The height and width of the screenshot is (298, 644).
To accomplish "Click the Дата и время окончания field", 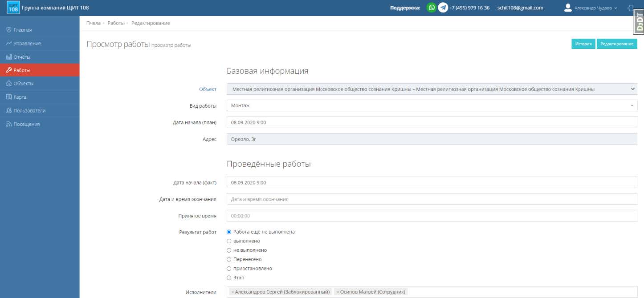I will tap(432, 199).
